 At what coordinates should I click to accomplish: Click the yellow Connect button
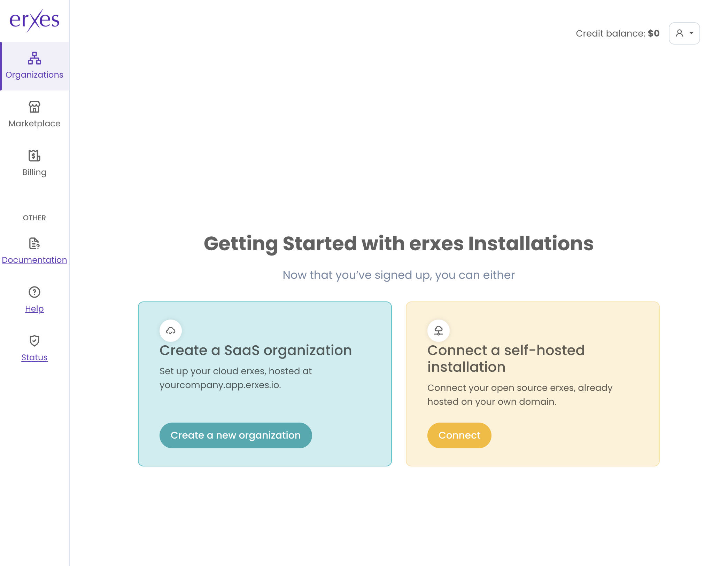click(x=459, y=435)
